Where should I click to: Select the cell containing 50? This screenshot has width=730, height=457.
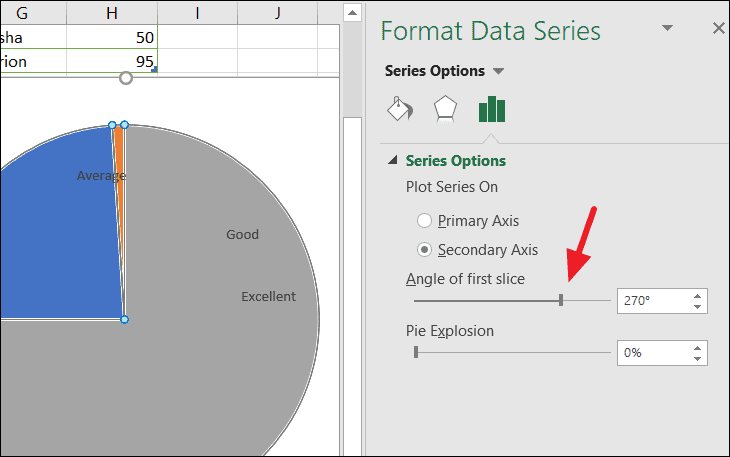pos(112,37)
